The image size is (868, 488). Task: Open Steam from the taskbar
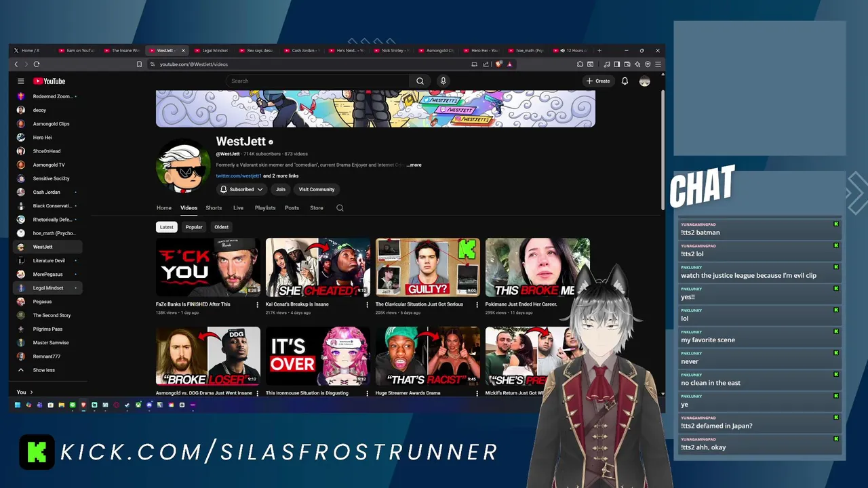click(127, 405)
